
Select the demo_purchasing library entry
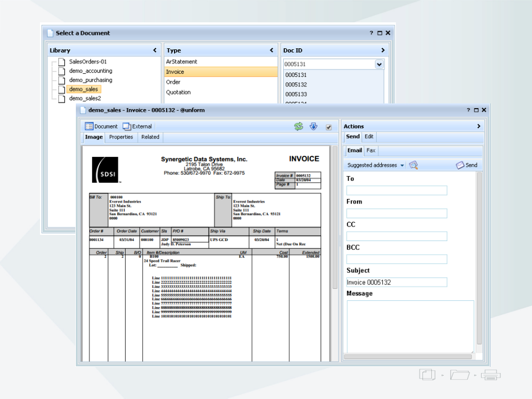(90, 80)
